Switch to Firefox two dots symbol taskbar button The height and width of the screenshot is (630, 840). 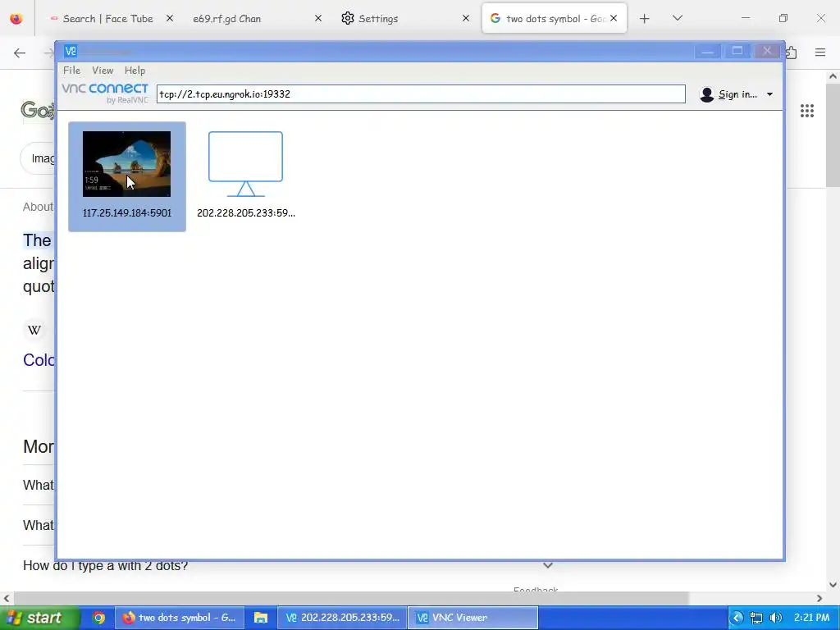[x=180, y=618]
